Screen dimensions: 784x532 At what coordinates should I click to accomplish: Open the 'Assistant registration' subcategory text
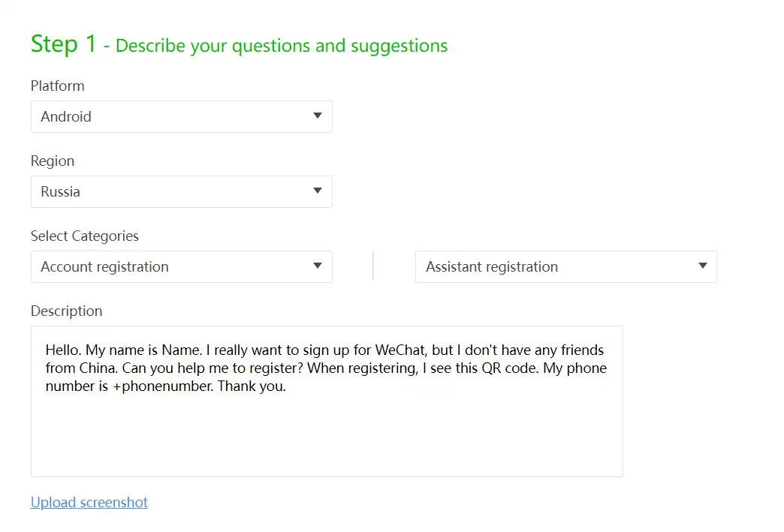click(491, 267)
